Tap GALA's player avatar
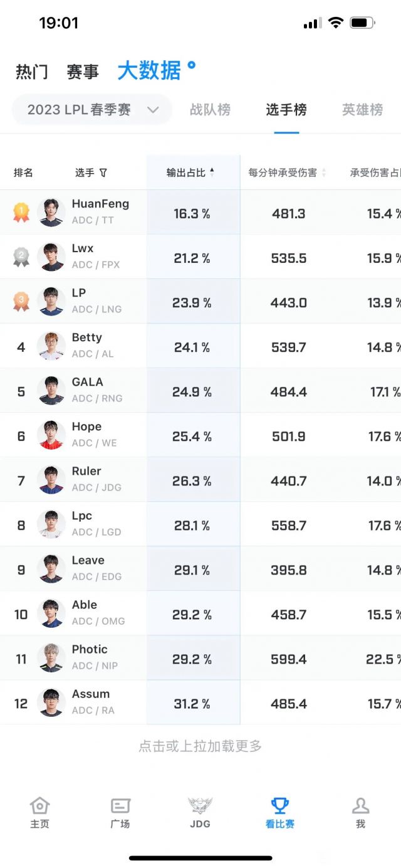The width and height of the screenshot is (401, 868). tap(51, 391)
